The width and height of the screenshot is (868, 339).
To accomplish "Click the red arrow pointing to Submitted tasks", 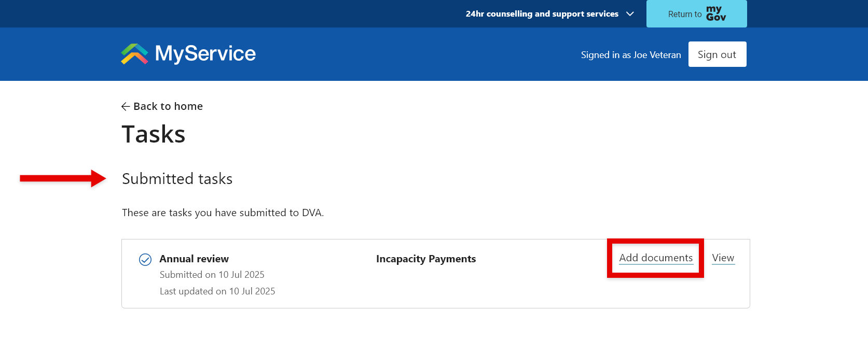I will [x=63, y=178].
